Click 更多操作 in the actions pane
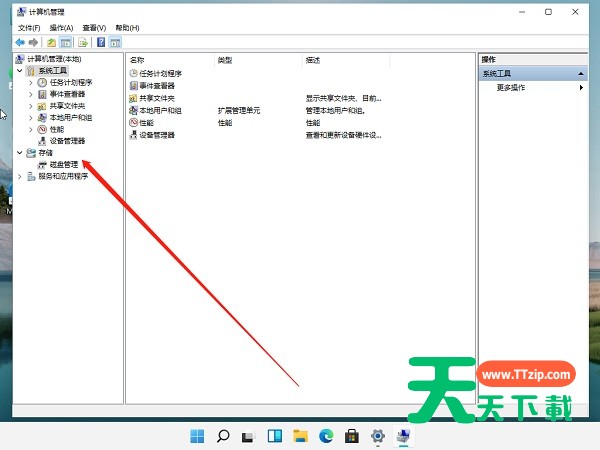This screenshot has height=450, width=600. pyautogui.click(x=510, y=88)
